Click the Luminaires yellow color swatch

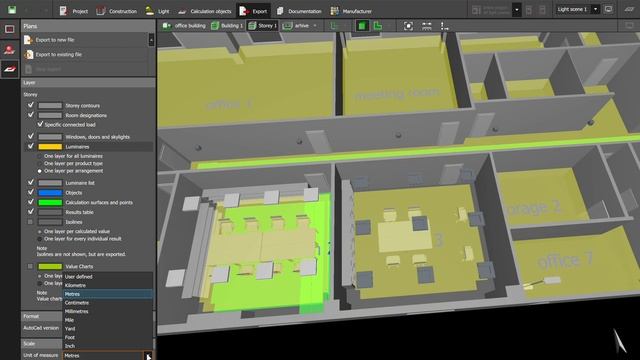point(50,147)
